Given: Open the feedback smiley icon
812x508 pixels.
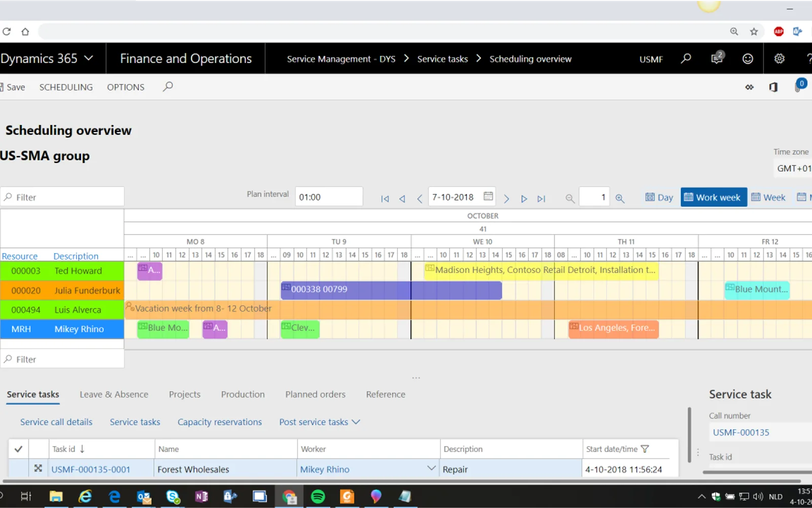Looking at the screenshot, I should pos(748,58).
